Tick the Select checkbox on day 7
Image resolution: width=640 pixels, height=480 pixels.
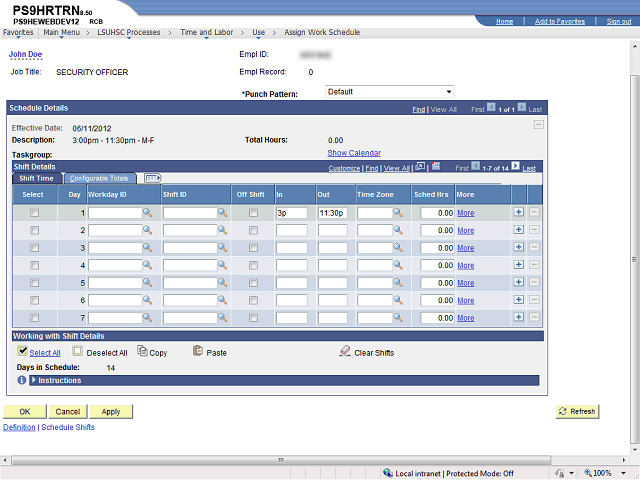[34, 317]
